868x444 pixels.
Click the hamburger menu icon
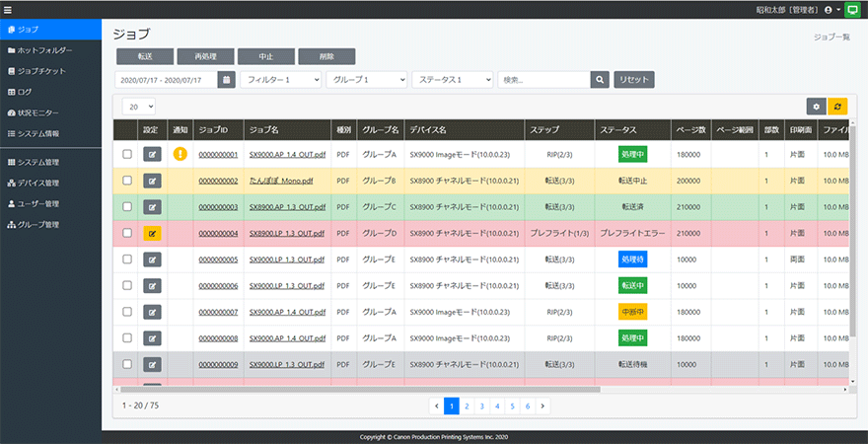[8, 9]
